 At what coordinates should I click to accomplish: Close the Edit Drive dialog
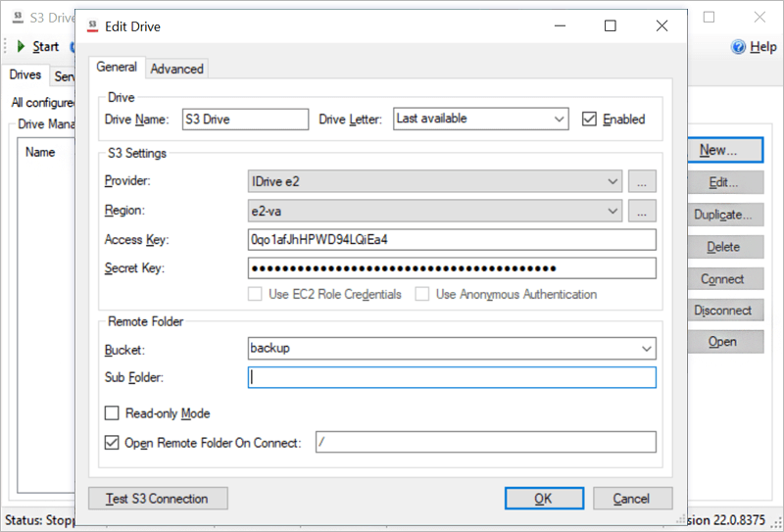point(662,25)
